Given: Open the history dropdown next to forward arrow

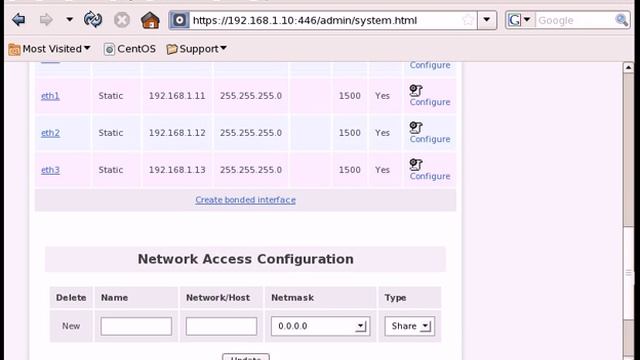Looking at the screenshot, I should (69, 20).
